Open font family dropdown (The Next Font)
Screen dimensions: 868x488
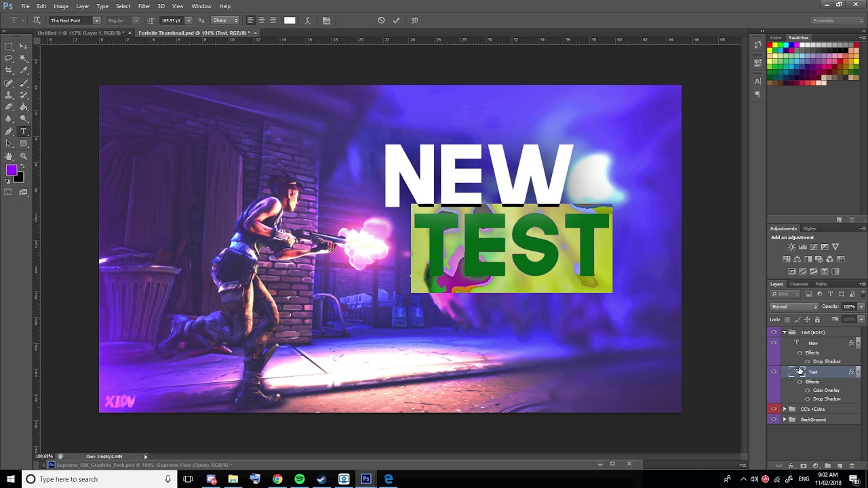96,20
